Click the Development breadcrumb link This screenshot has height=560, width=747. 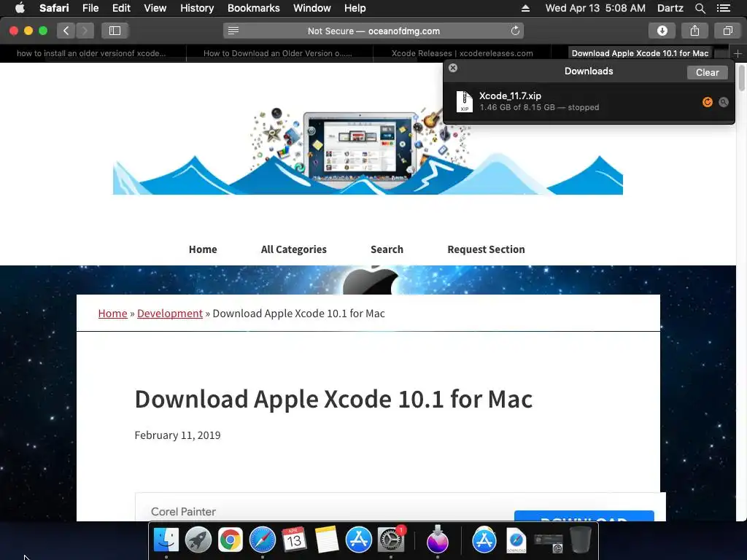tap(169, 314)
